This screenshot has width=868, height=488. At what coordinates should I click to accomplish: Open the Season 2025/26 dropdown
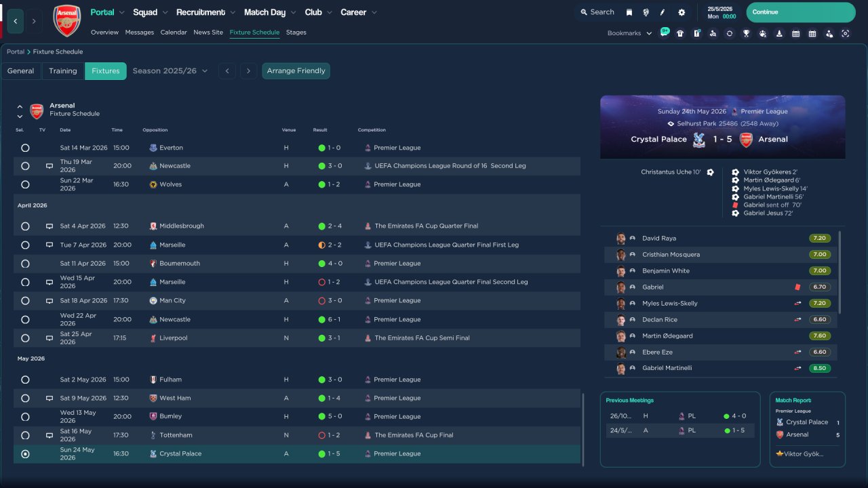point(170,71)
